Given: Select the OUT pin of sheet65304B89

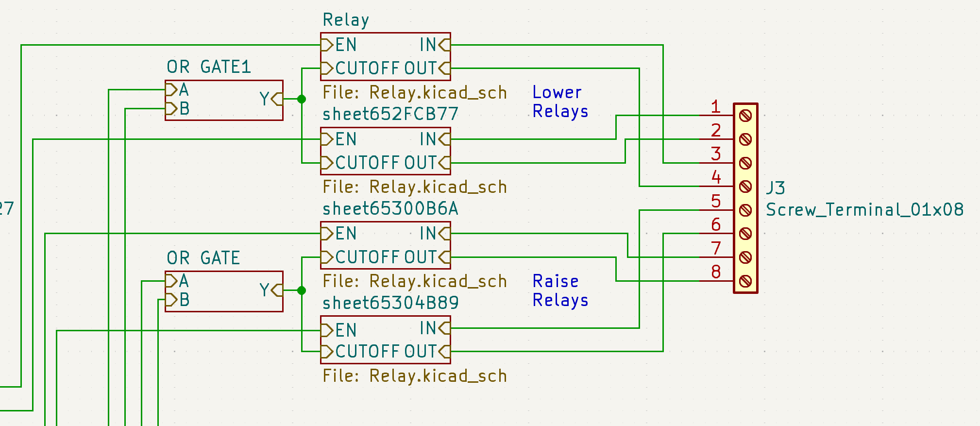Looking at the screenshot, I should (x=427, y=352).
